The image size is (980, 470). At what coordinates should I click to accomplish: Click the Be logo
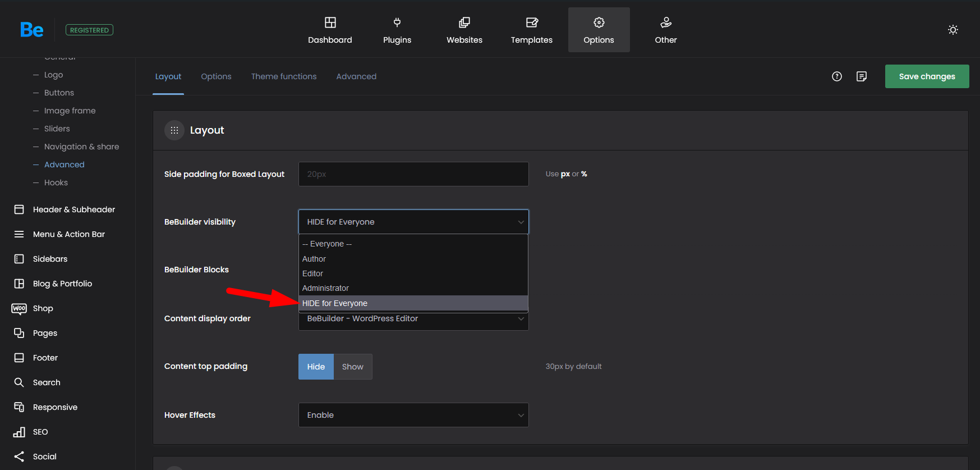pyautogui.click(x=31, y=30)
